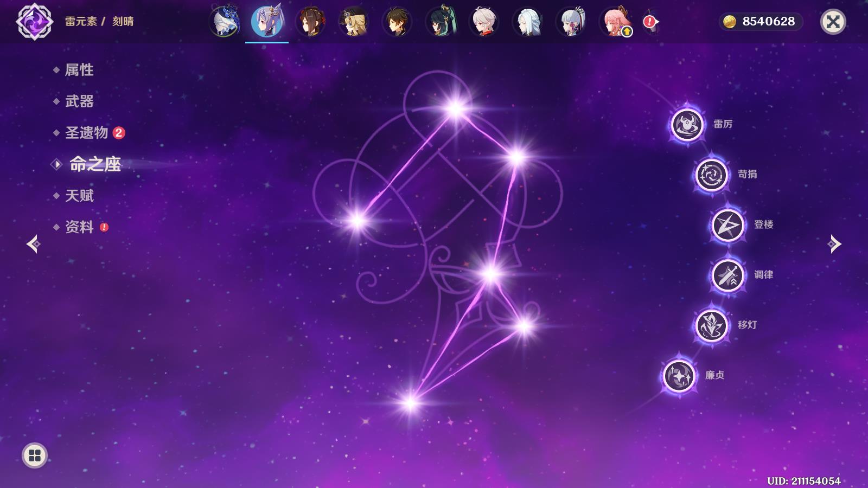Open the 圣遗物 artifacts tab
868x488 pixels.
[87, 132]
